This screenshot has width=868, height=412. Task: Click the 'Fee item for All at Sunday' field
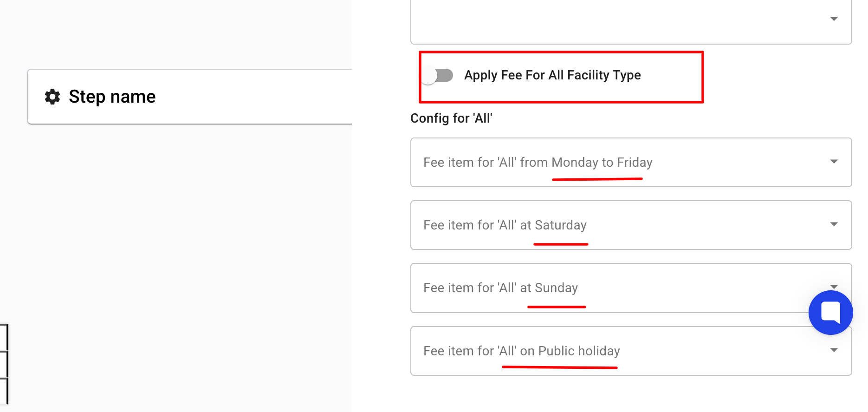pyautogui.click(x=603, y=288)
